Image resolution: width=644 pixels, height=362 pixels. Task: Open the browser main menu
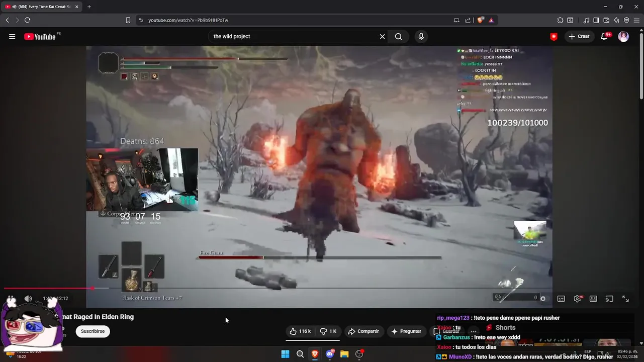(x=636, y=20)
